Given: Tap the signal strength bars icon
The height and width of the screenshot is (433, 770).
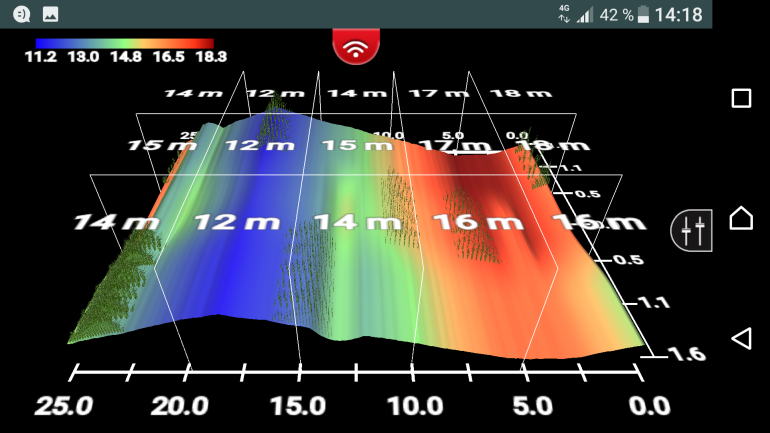Looking at the screenshot, I should 585,14.
